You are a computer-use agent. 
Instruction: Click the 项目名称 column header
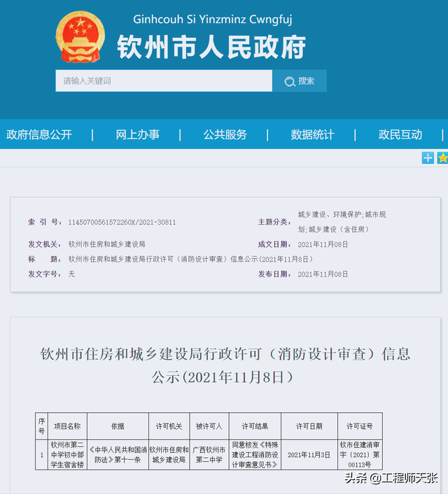point(67,426)
